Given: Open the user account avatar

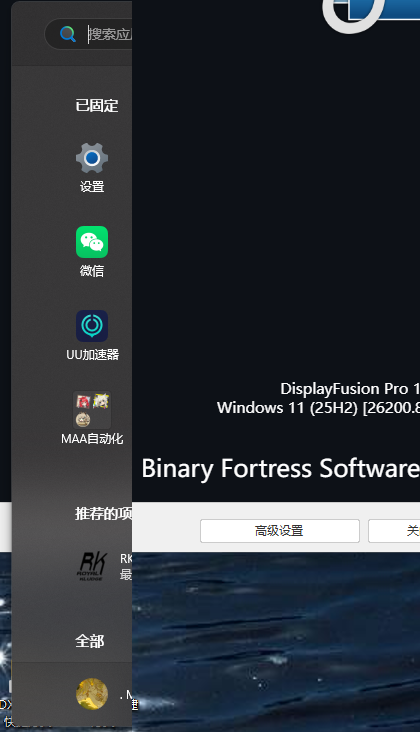Looking at the screenshot, I should (x=92, y=694).
